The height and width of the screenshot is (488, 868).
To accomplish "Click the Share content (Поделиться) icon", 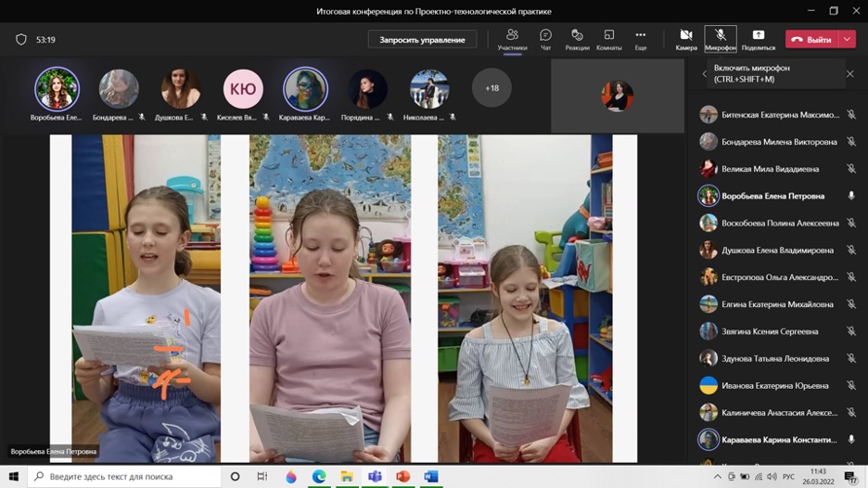I will point(758,39).
